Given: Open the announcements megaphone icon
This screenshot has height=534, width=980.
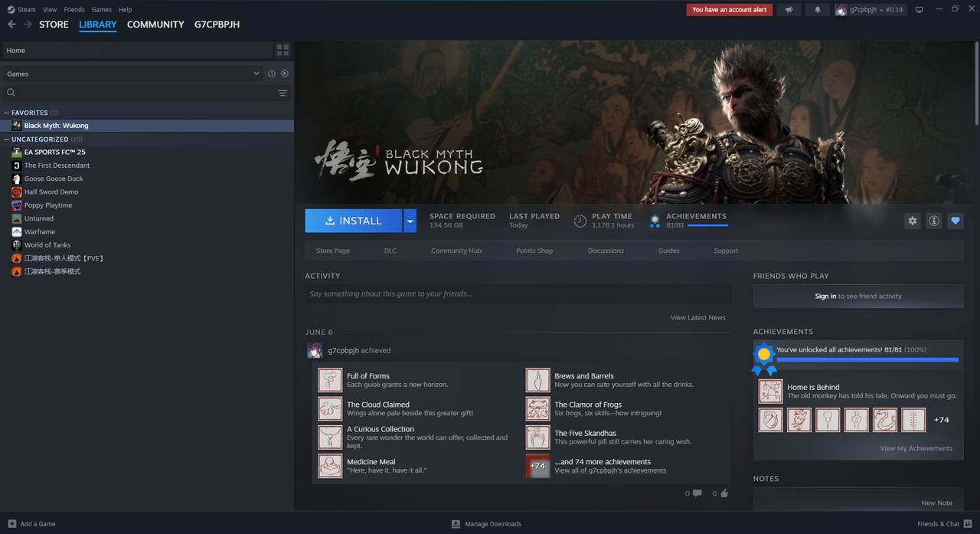Looking at the screenshot, I should [789, 10].
